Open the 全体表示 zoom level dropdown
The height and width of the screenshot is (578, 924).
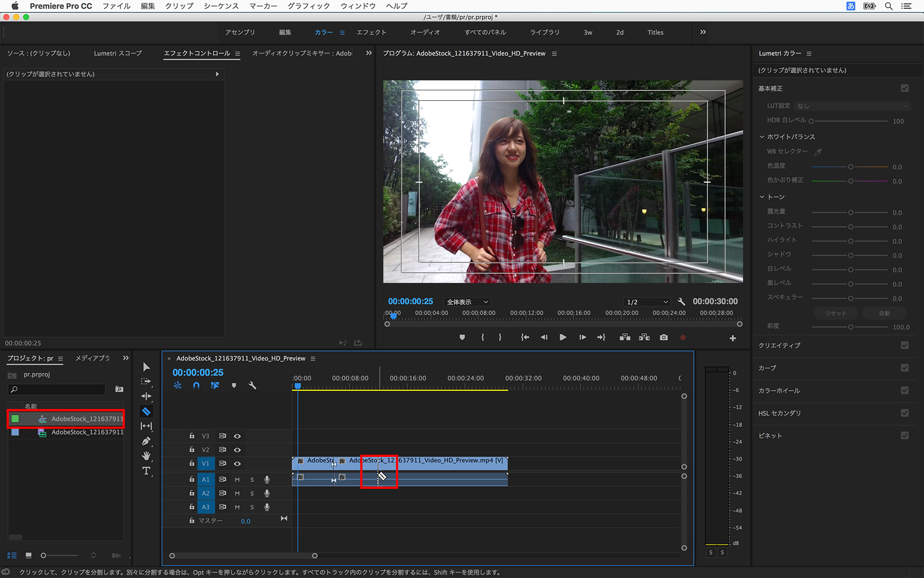coord(467,302)
